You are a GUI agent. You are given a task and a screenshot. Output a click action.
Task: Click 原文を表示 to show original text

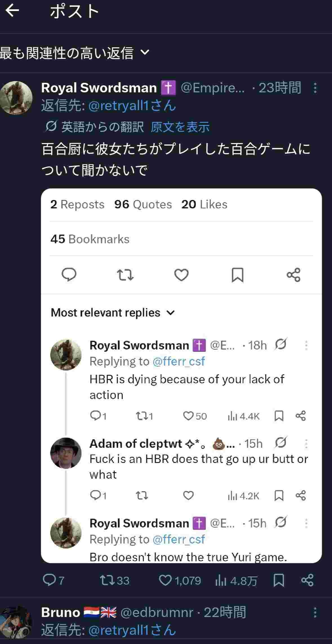pos(180,127)
